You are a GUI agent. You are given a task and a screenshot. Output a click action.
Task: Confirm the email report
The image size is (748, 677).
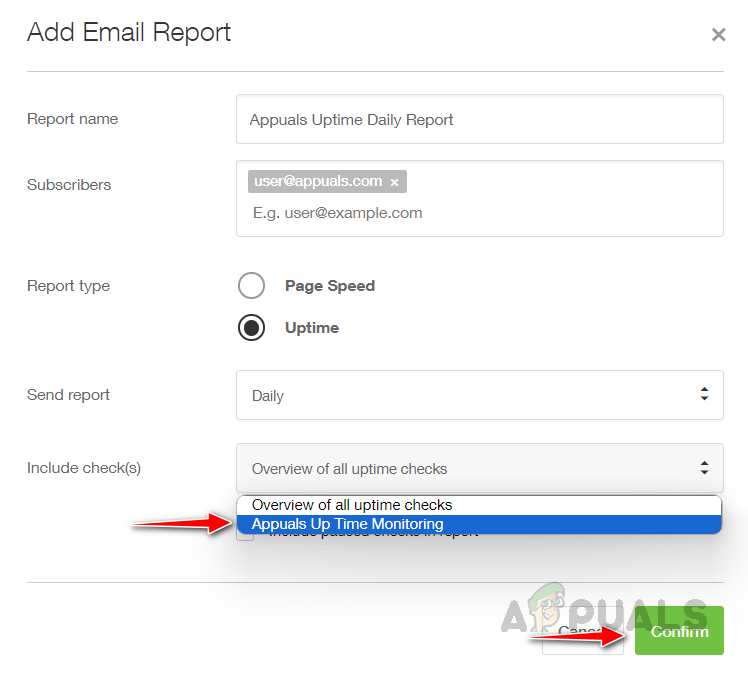[679, 631]
